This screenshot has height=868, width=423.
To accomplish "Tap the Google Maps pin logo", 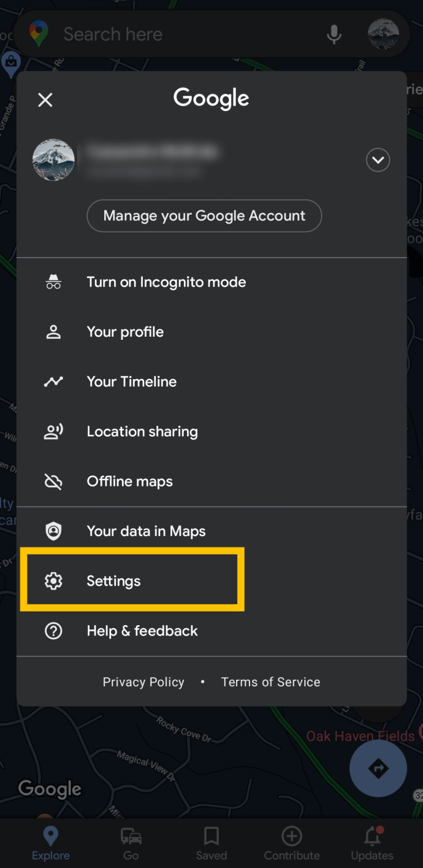I will click(x=39, y=34).
